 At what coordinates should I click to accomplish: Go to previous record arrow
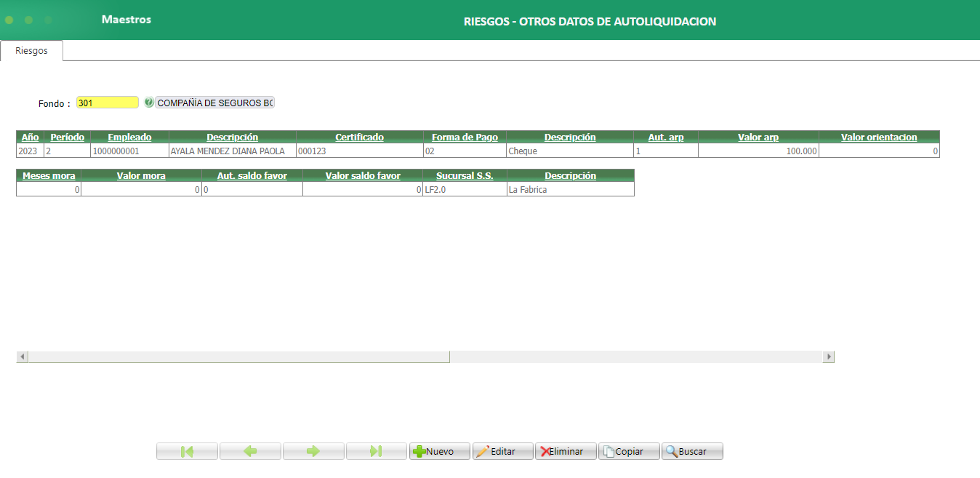pos(250,451)
